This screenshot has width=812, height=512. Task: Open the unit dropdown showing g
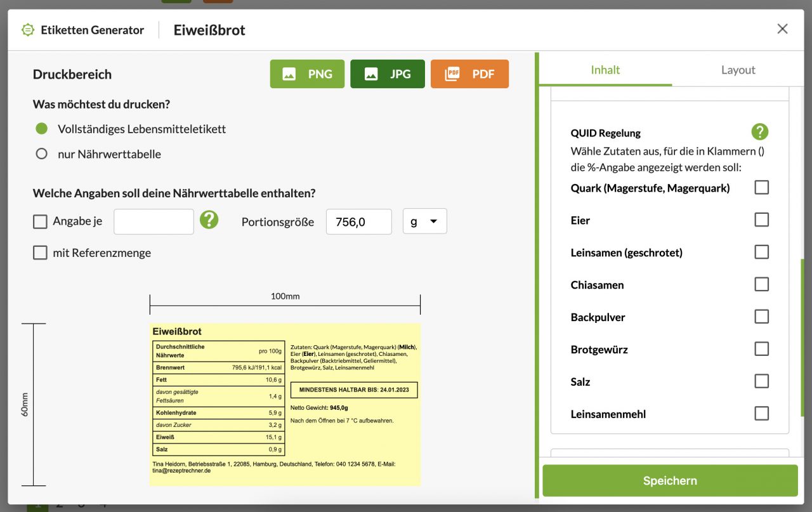click(x=424, y=221)
